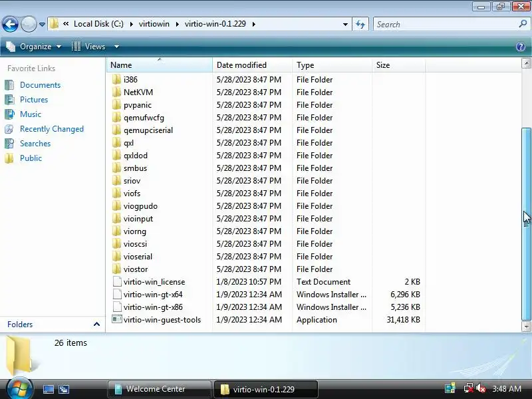The image size is (532, 399).
Task: Click the 1/8/2023 10:57 PM date cell
Action: pos(249,281)
